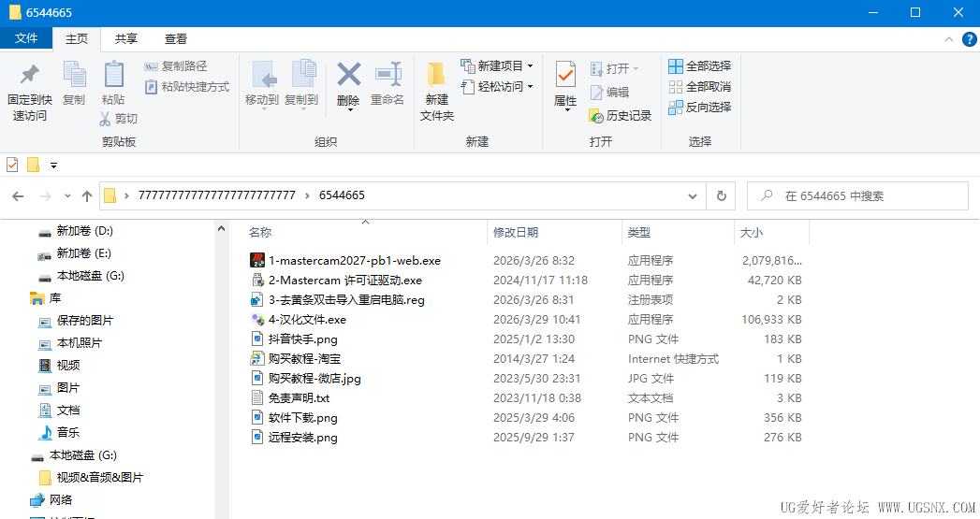The image size is (980, 519).
Task: Click Invert selection (反向选择)
Action: [x=699, y=108]
